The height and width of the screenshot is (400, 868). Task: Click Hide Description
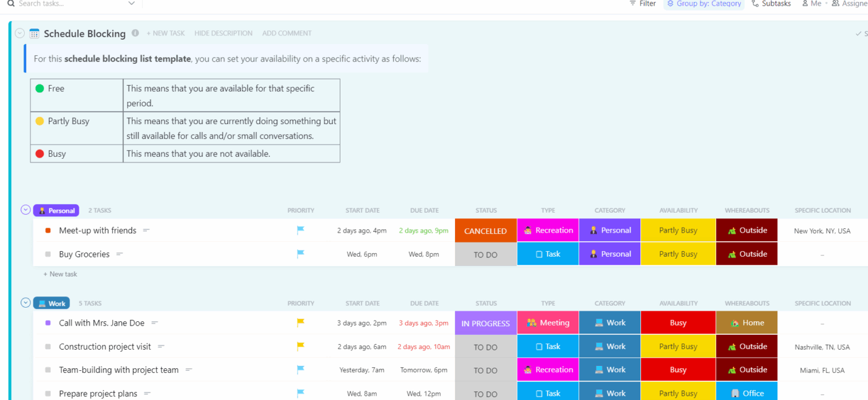[x=223, y=33]
